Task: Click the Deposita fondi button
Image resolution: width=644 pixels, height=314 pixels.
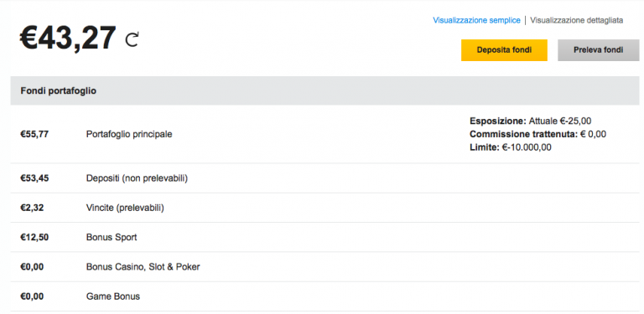Action: pyautogui.click(x=504, y=50)
